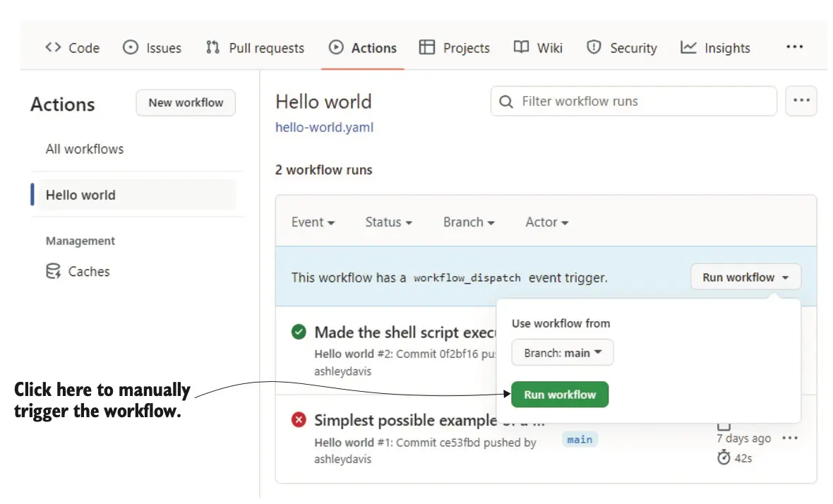Open the top navigation overflow menu
833x504 pixels.
click(x=794, y=47)
